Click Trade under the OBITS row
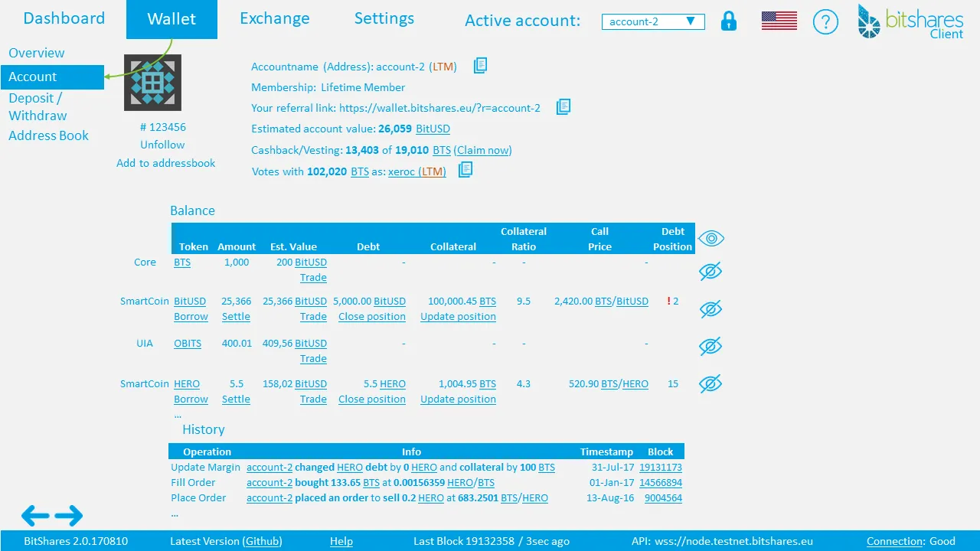The width and height of the screenshot is (980, 551). [313, 358]
